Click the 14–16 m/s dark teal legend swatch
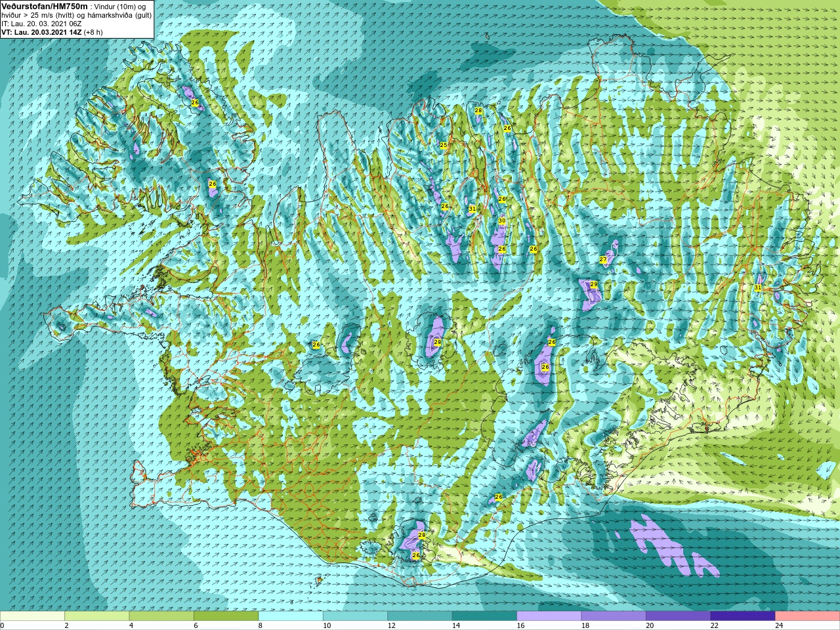This screenshot has height=630, width=840. tap(484, 616)
